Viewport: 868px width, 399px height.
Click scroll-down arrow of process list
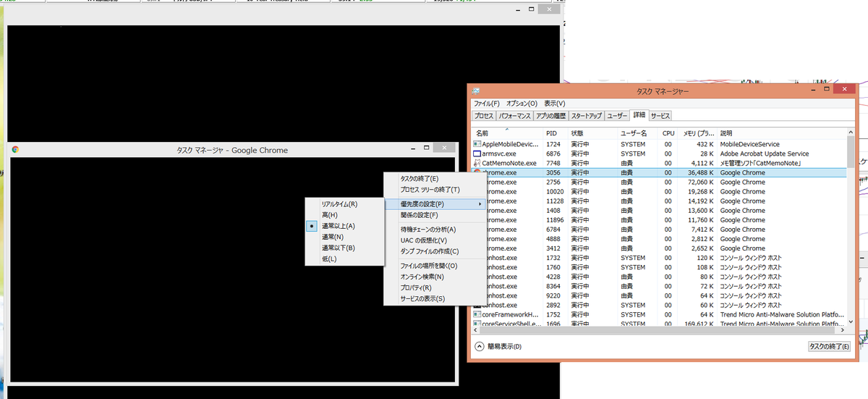[x=851, y=322]
